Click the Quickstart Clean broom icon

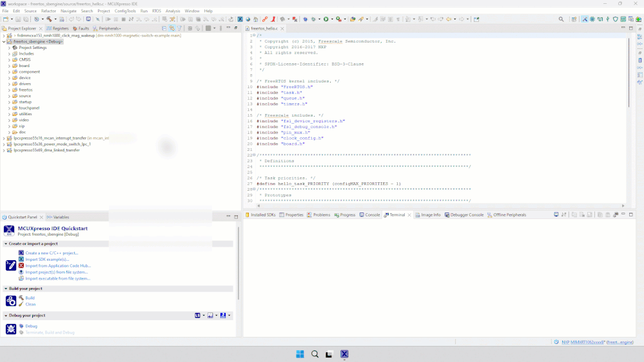coord(21,305)
